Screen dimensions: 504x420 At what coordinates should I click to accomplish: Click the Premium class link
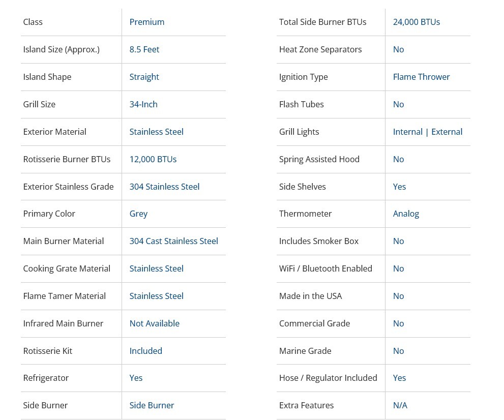146,22
